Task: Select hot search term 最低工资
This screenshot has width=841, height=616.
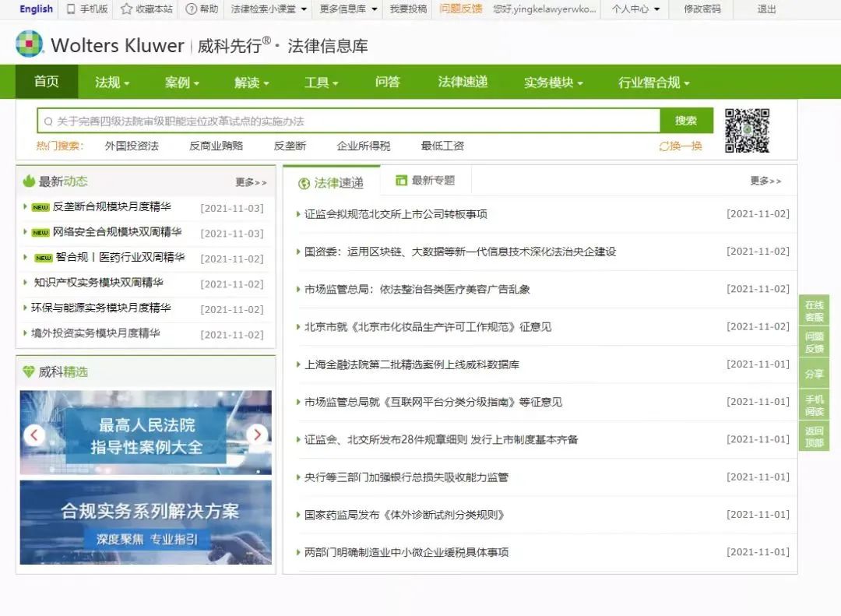Action: (x=442, y=146)
